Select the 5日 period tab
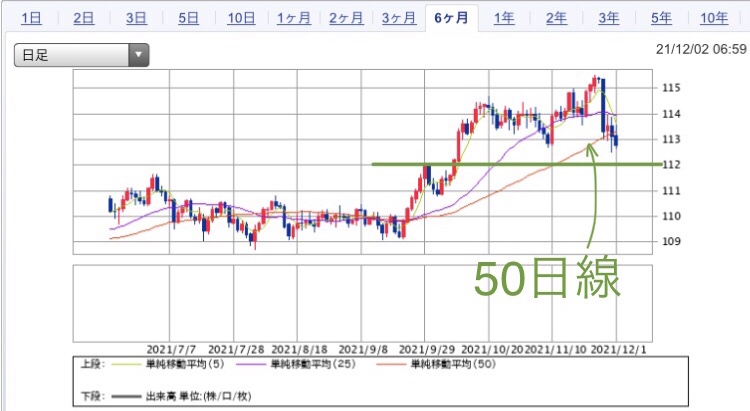Screen dimensions: 750x411 point(188,19)
